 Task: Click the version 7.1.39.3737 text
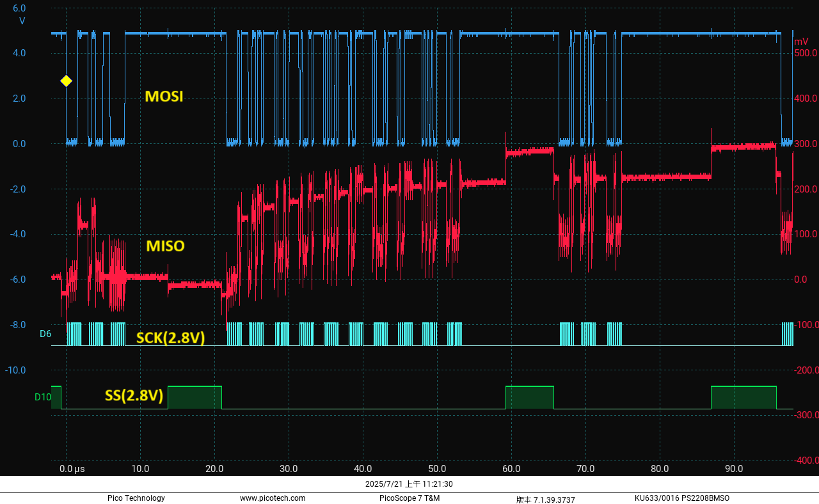[546, 499]
